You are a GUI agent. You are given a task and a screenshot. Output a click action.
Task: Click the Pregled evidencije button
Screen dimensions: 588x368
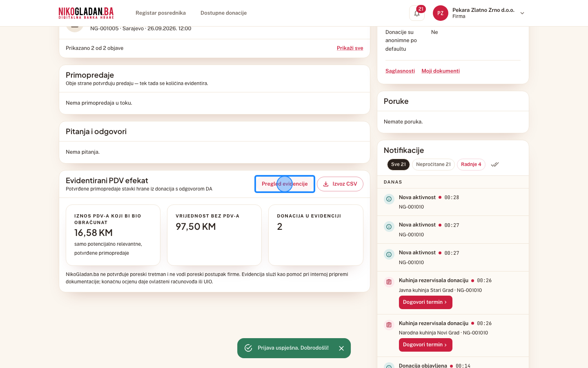click(x=285, y=184)
